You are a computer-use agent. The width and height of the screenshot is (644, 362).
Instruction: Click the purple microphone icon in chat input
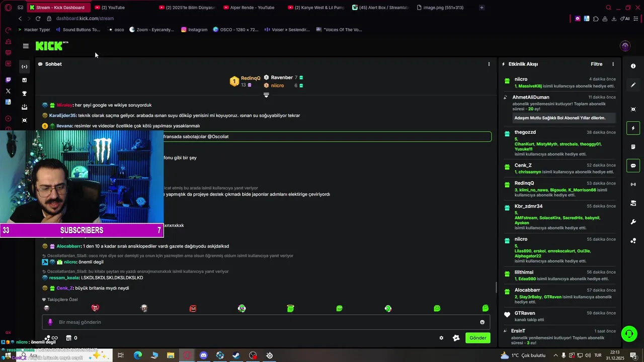[50, 322]
